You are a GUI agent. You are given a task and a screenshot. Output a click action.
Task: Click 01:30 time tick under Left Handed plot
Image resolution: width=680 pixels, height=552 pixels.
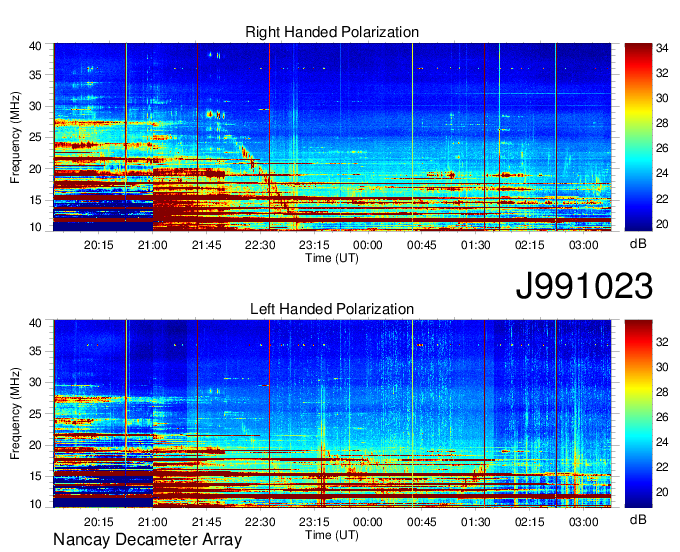coord(476,522)
